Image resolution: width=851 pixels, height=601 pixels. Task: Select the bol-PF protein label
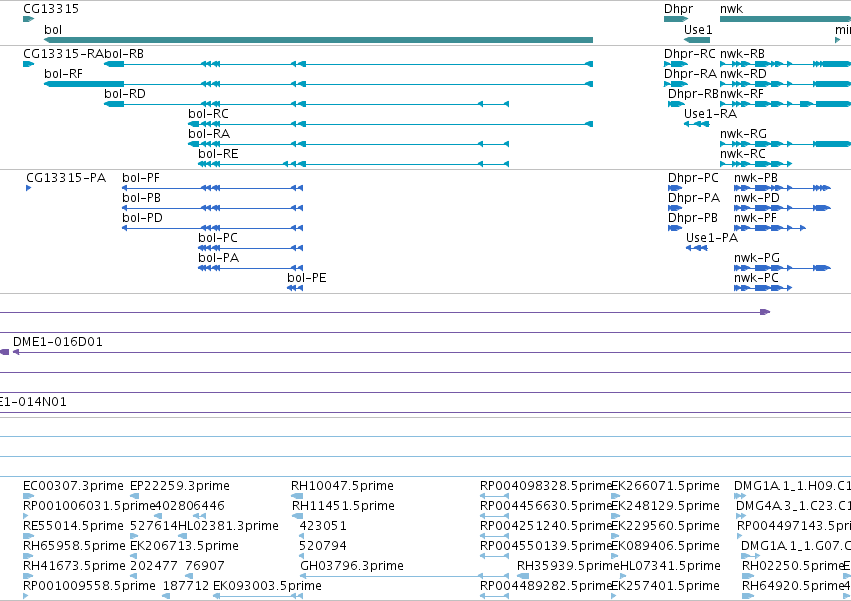click(141, 178)
